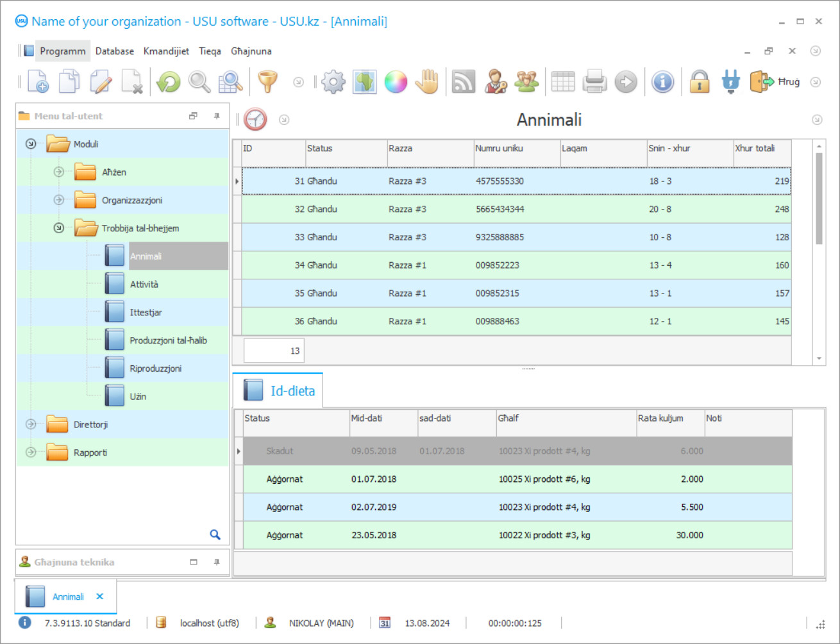Switch to the Id-dieta tab
The height and width of the screenshot is (644, 840).
[279, 391]
